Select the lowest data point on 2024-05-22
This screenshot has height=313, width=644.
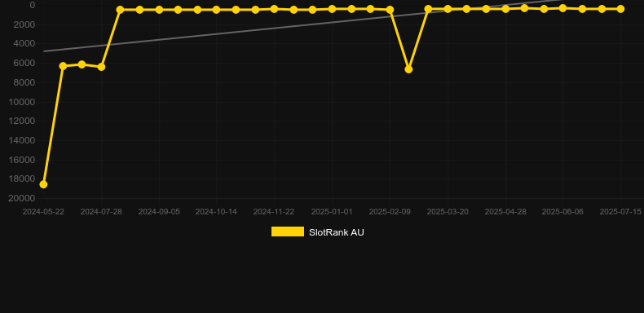43,184
